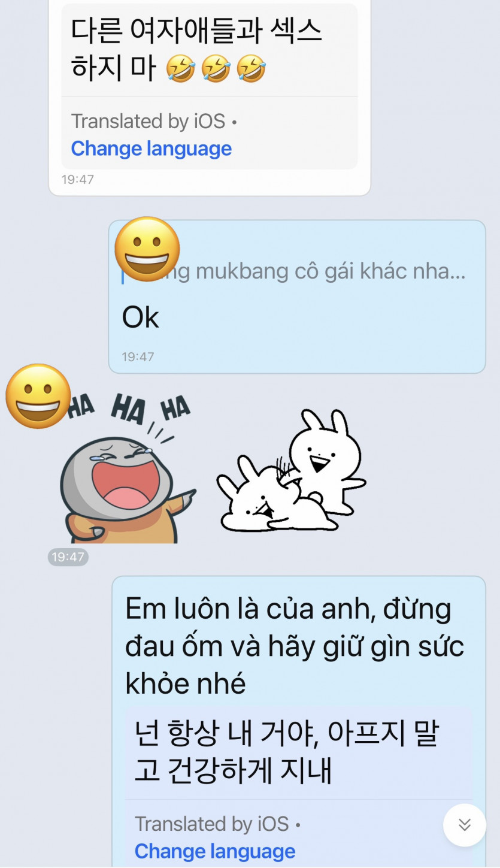Tap the scroll-to-bottom double chevron button
The width and height of the screenshot is (500, 868).
(465, 825)
